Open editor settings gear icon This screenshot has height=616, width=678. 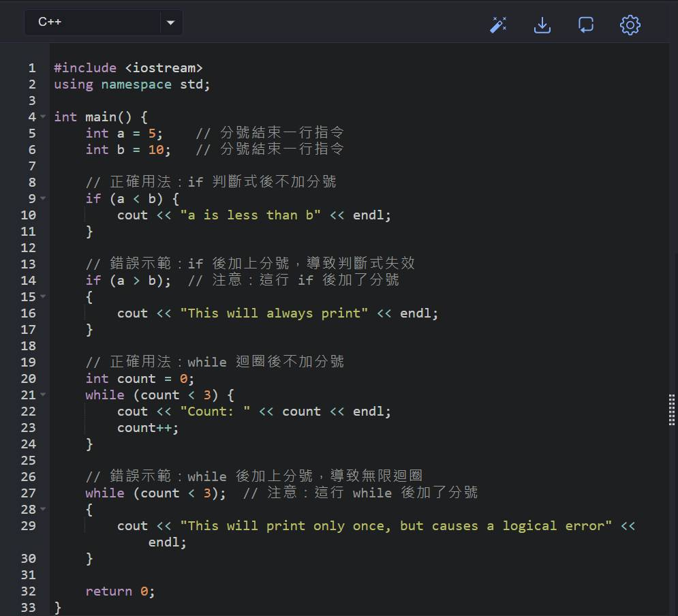coord(630,25)
